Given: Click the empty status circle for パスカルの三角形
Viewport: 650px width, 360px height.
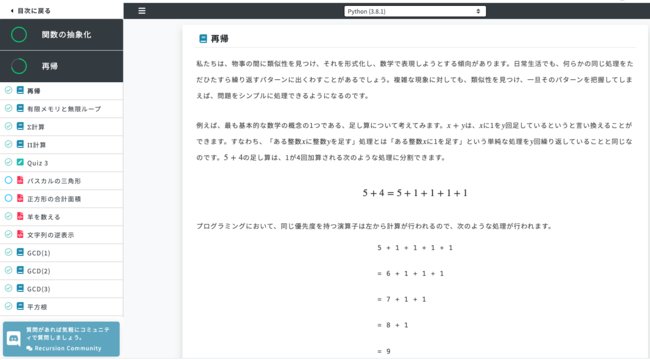Looking at the screenshot, I should pos(8,180).
